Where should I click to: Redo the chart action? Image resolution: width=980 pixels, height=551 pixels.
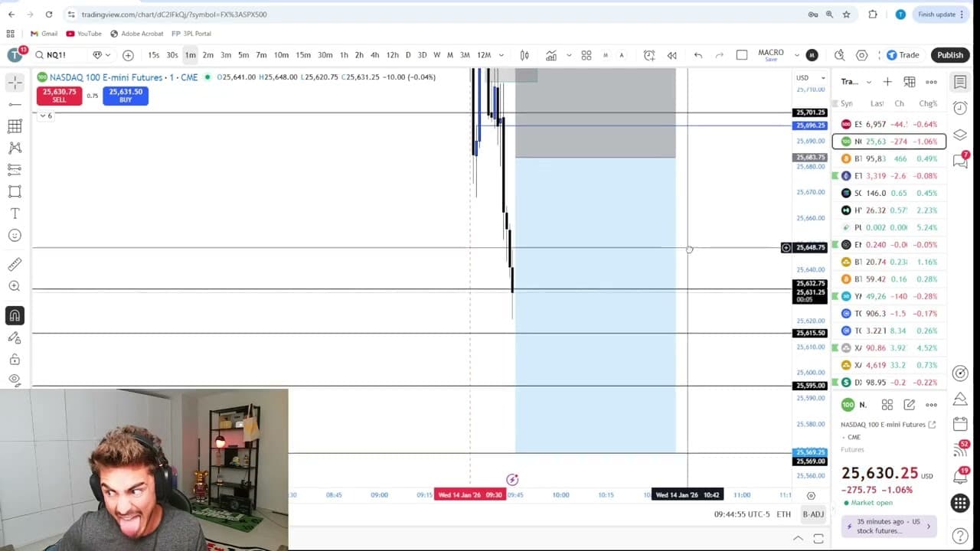pyautogui.click(x=719, y=55)
